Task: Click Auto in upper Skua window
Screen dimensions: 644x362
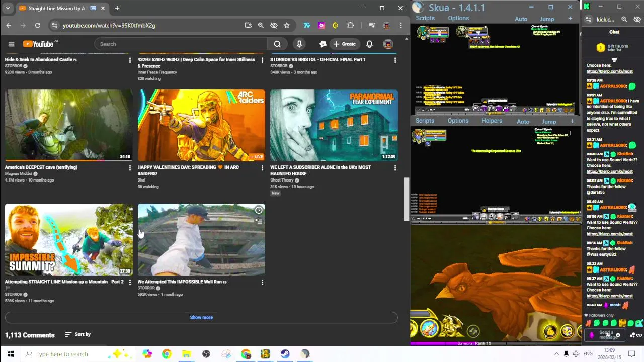Action: 521,19
